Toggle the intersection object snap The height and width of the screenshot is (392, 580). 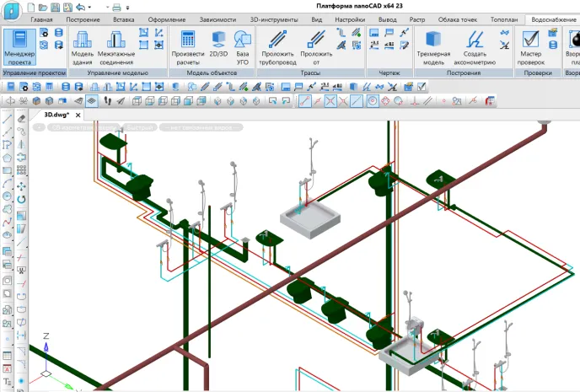pyautogui.click(x=331, y=101)
